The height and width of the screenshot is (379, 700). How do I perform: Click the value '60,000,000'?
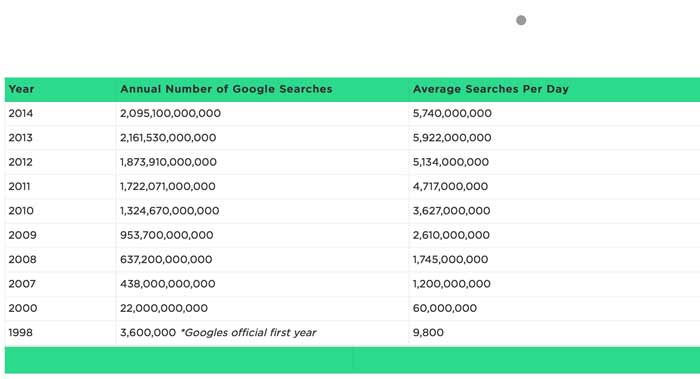445,308
